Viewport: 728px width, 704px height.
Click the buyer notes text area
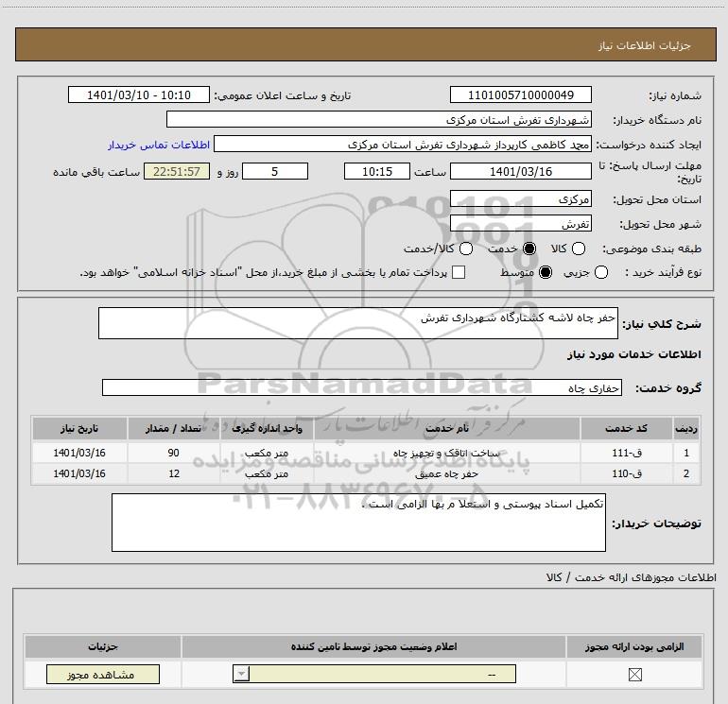click(x=358, y=523)
